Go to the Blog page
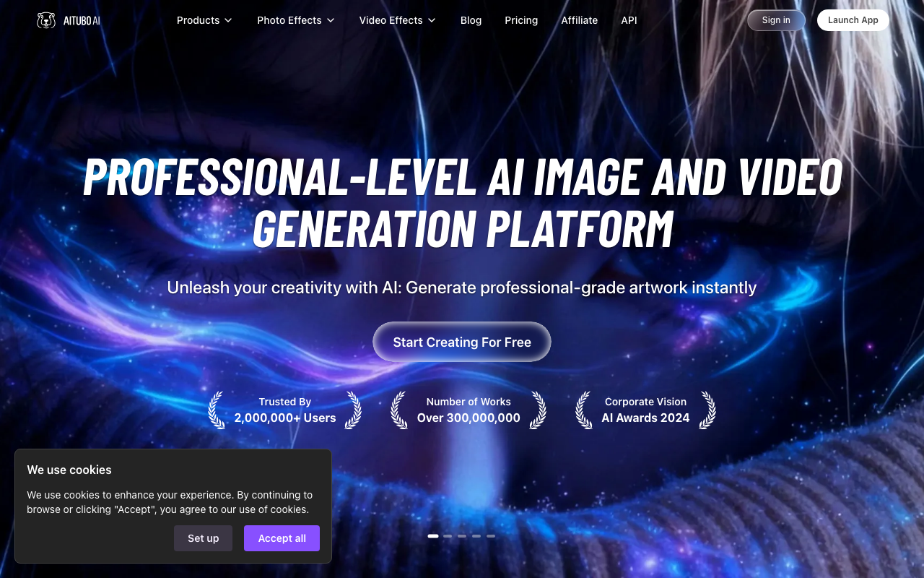Viewport: 924px width, 578px height. click(471, 20)
